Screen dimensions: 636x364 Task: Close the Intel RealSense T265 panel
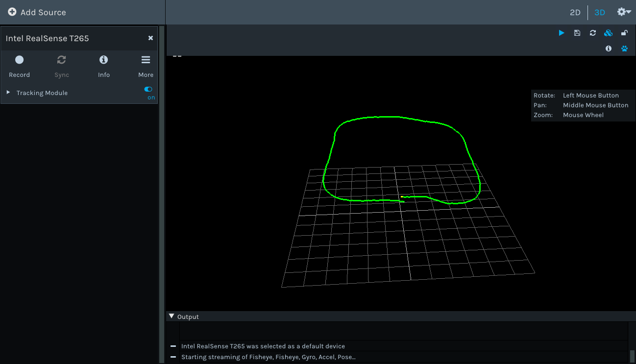tap(150, 38)
